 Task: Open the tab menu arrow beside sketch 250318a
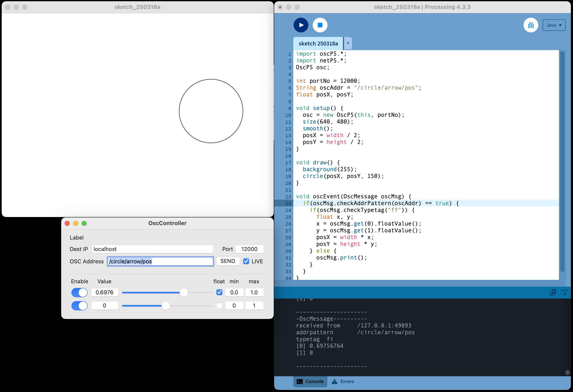(348, 43)
